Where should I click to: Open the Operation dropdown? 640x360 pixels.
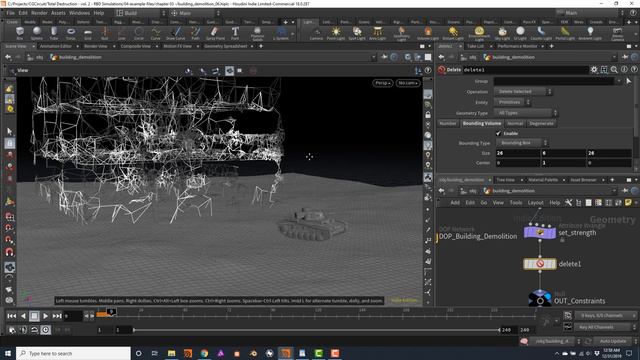pos(523,91)
